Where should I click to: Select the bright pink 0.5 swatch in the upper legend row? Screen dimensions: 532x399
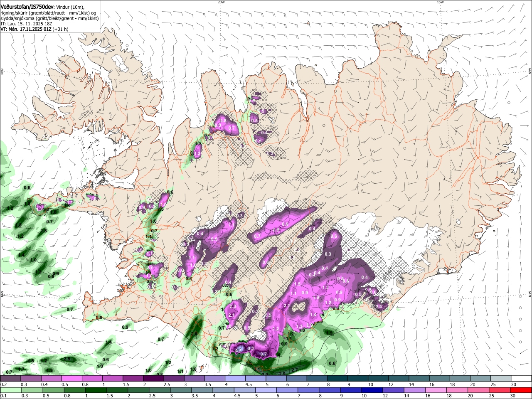pos(71,379)
